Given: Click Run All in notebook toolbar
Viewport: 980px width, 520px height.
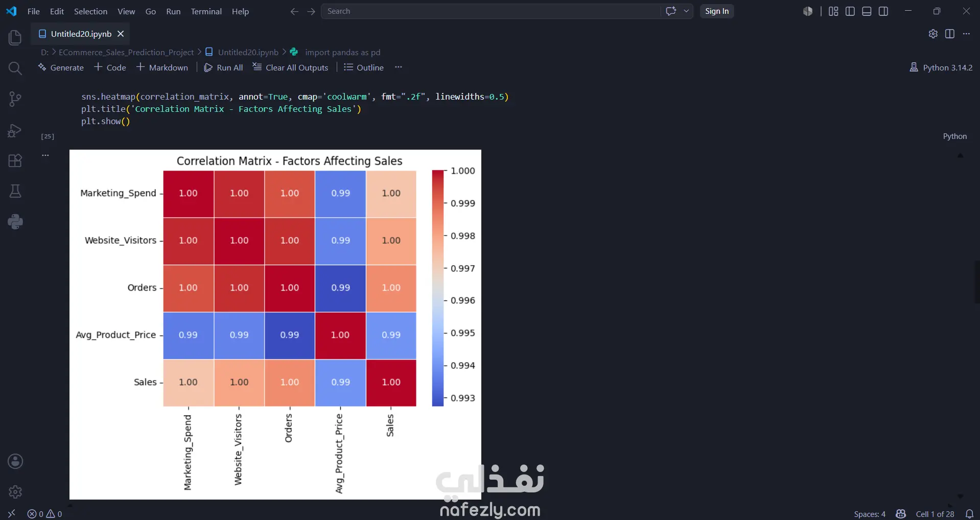Looking at the screenshot, I should [x=223, y=67].
